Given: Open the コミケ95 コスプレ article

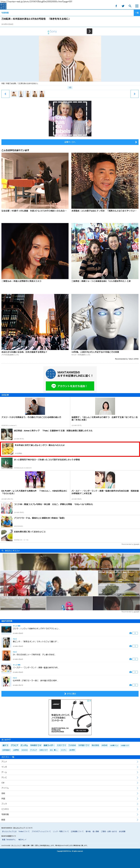Looking at the screenshot, I should point(70,508).
